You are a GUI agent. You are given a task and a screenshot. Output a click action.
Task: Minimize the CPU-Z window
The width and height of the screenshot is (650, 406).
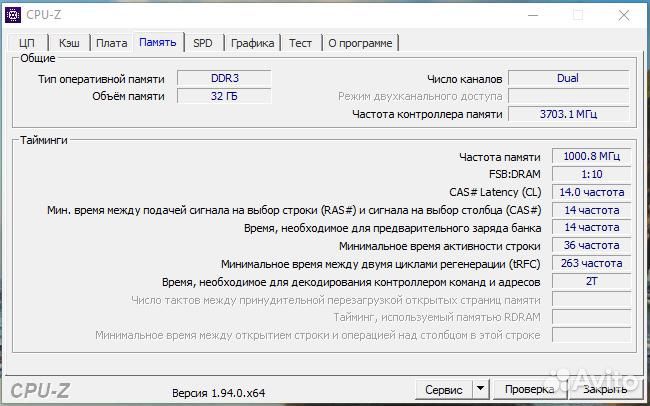click(x=533, y=15)
